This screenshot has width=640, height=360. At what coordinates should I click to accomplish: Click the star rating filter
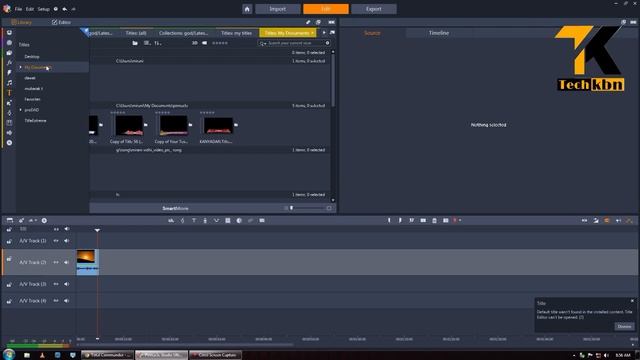click(220, 43)
